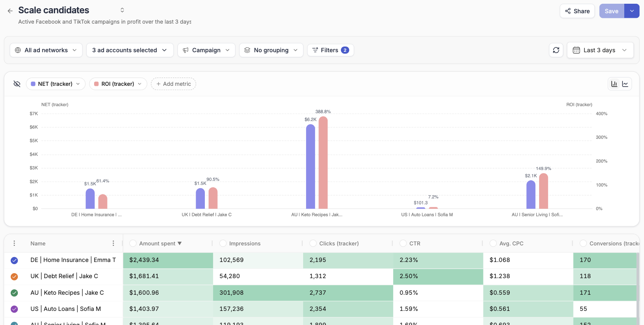Image resolution: width=644 pixels, height=325 pixels.
Task: Click the $2,439.34 amount spent cell
Action: click(168, 260)
